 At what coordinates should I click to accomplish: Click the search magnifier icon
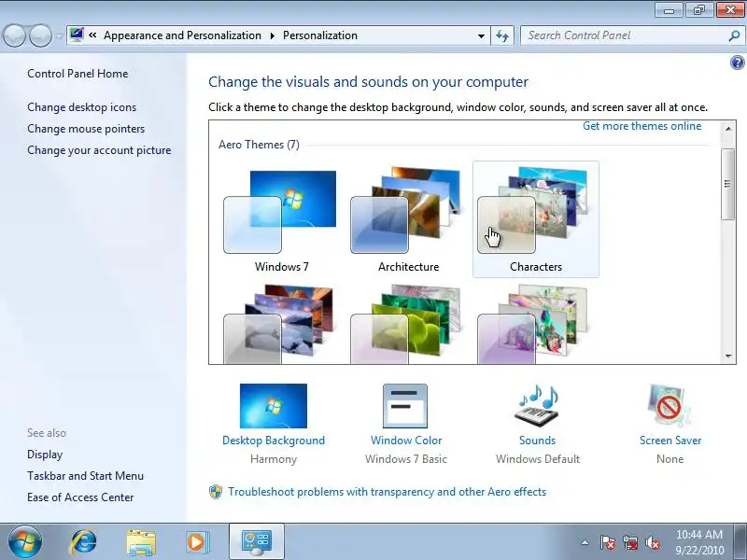coord(734,35)
